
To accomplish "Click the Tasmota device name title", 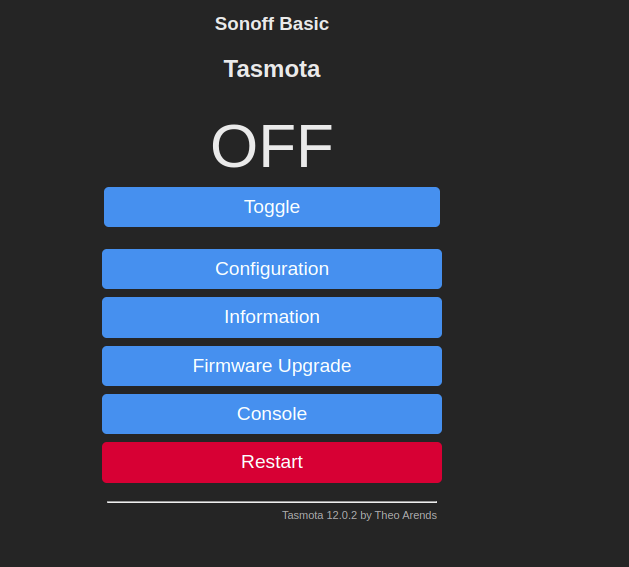I will pyautogui.click(x=272, y=69).
